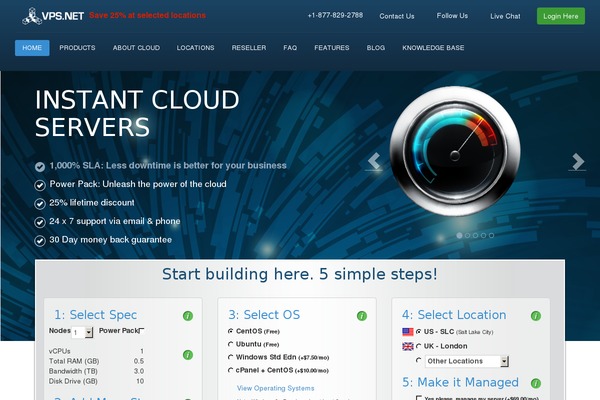Screen dimensions: 600x400
Task: Open the BLOG menu item
Action: point(376,48)
